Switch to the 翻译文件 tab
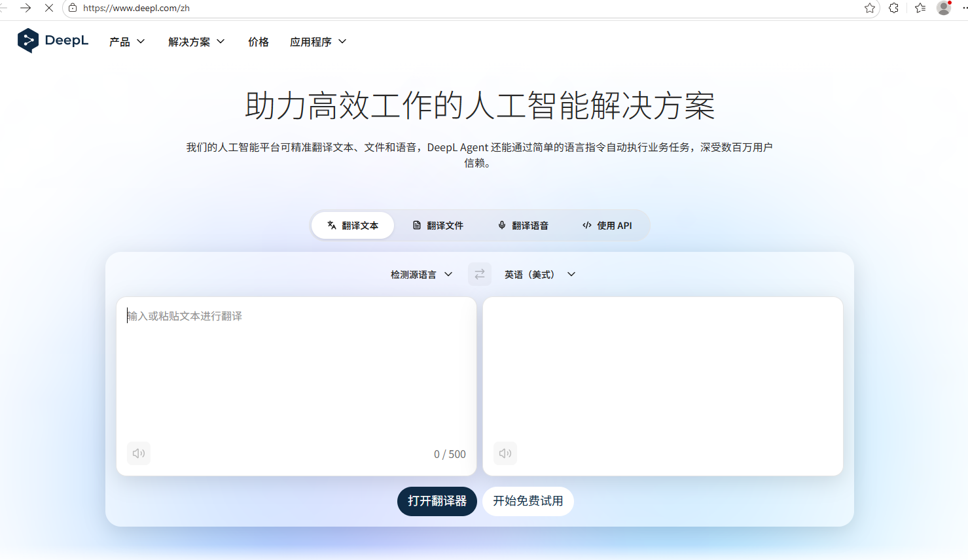968x560 pixels. tap(438, 225)
